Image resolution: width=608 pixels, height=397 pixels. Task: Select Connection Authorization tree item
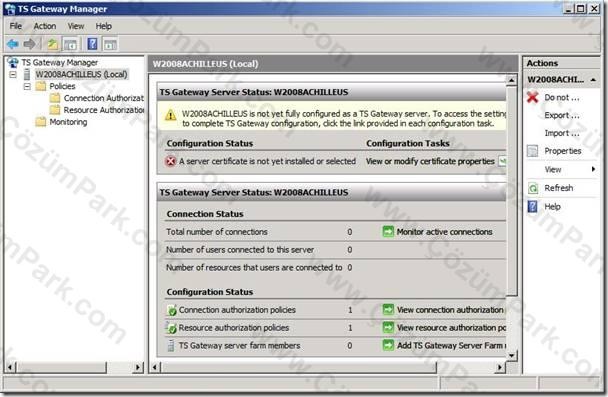coord(104,98)
